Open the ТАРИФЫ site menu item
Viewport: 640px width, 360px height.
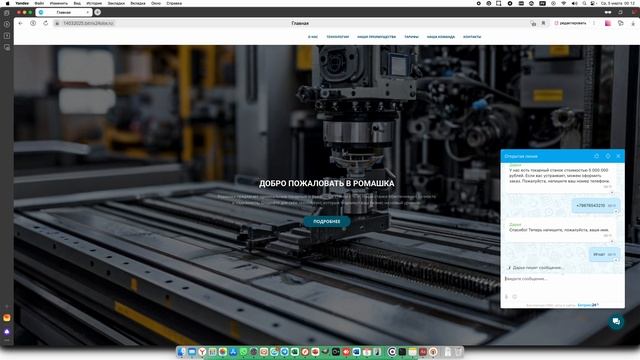411,37
